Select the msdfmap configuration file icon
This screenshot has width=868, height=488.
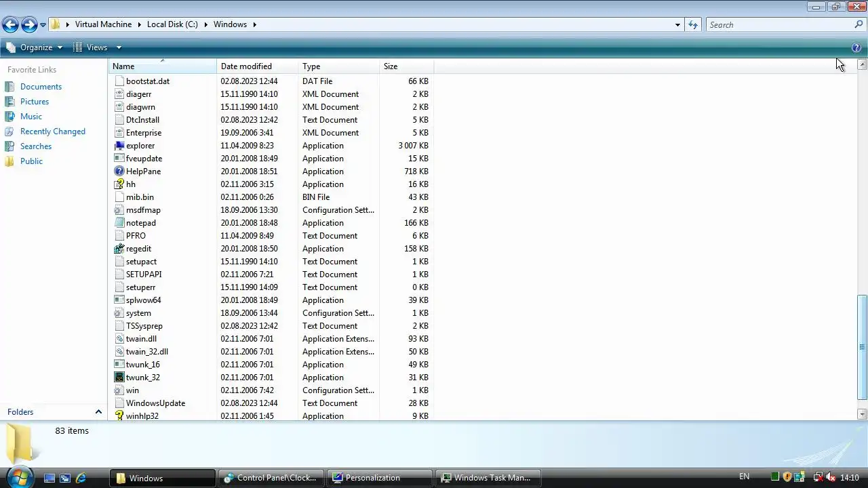119,210
